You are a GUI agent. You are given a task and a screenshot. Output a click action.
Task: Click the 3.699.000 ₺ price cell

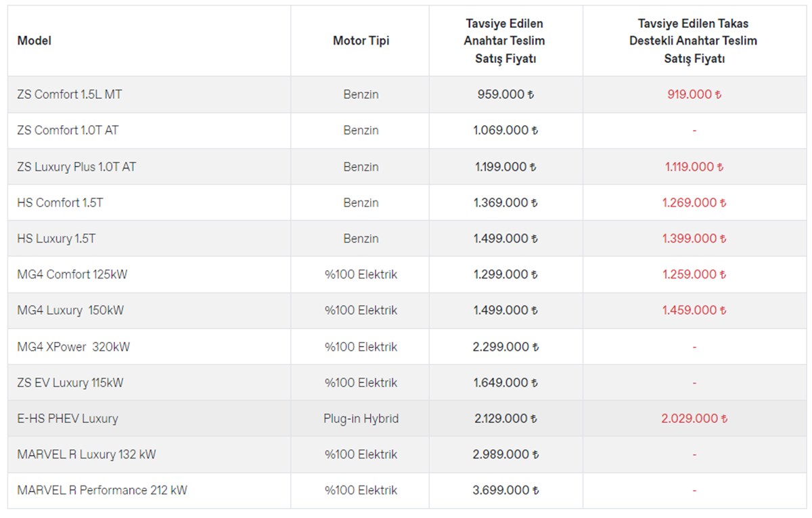coord(506,490)
